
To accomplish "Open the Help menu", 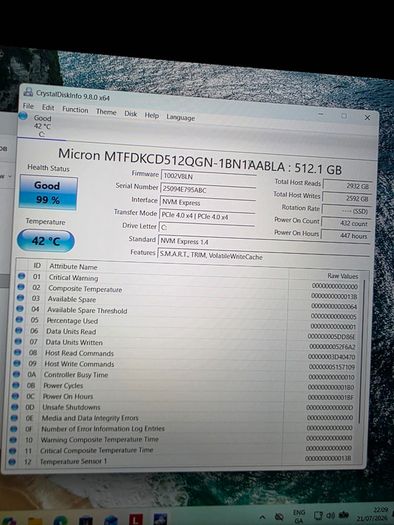I will 151,115.
